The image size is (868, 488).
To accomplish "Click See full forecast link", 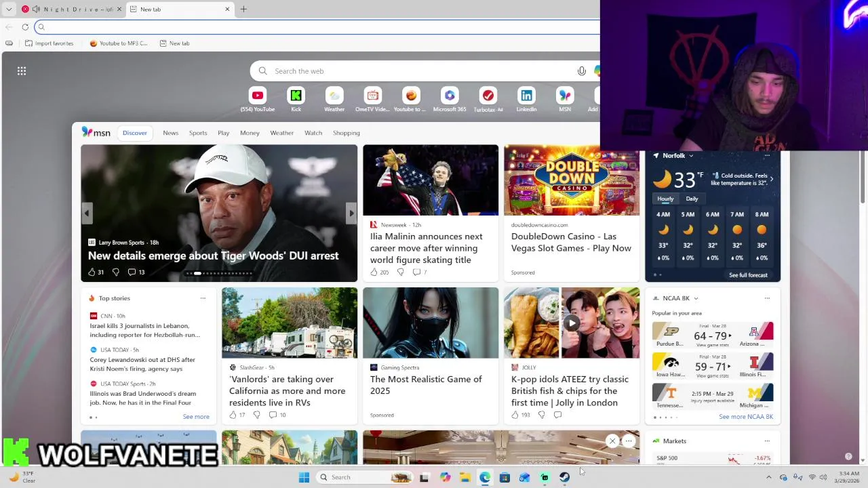I will coord(748,275).
